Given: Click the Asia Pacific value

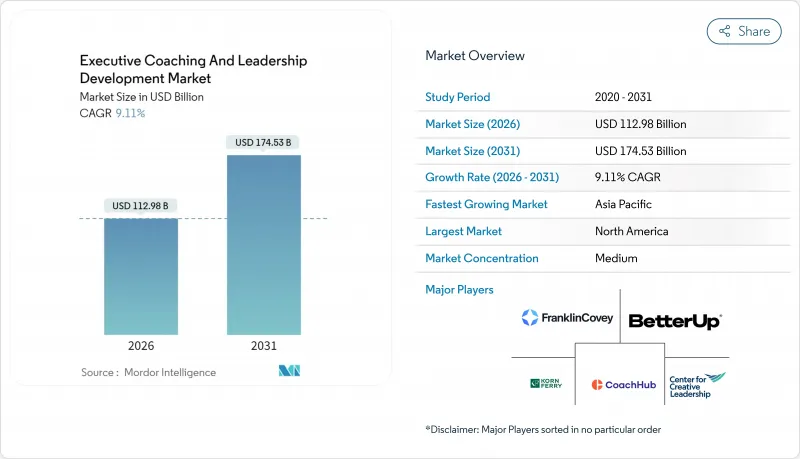Looking at the screenshot, I should tap(622, 204).
